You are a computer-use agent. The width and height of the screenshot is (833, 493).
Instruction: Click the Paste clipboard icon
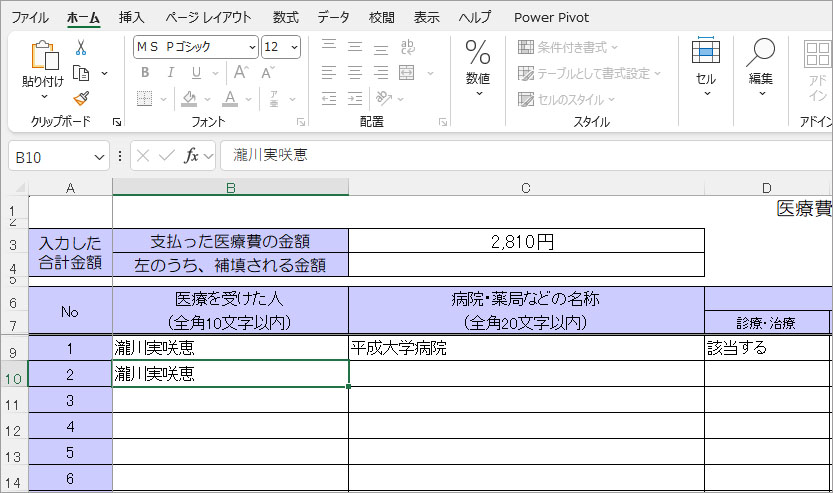[x=45, y=55]
